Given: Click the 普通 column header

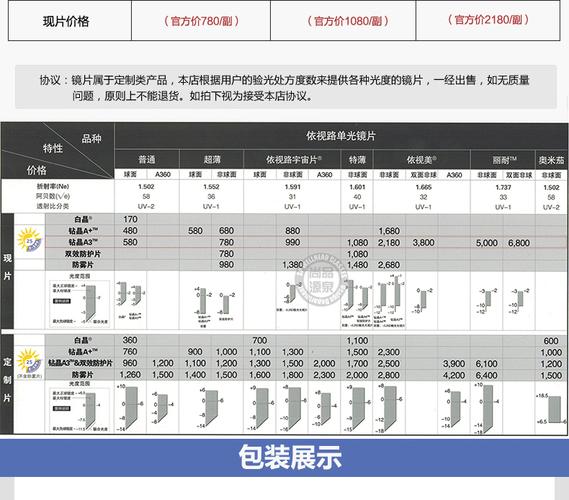Looking at the screenshot, I should [x=147, y=159].
